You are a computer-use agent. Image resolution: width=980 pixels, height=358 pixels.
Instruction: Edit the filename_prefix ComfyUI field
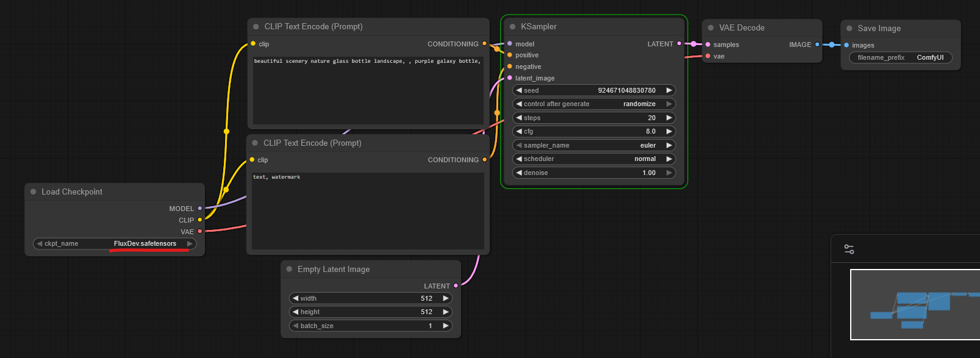[900, 57]
